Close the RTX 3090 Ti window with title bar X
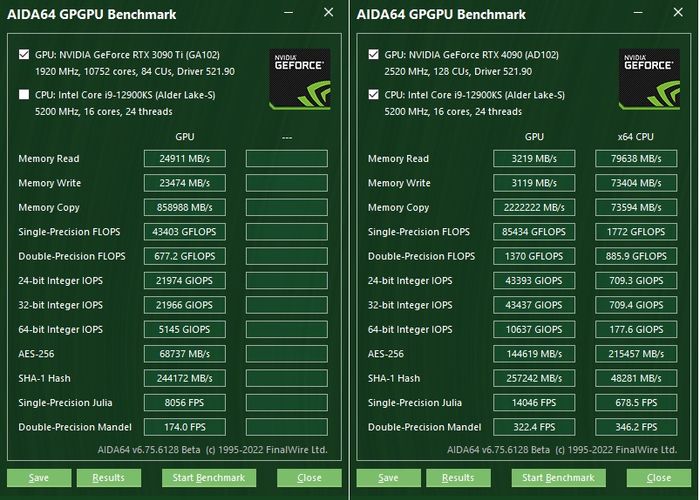 click(x=329, y=12)
